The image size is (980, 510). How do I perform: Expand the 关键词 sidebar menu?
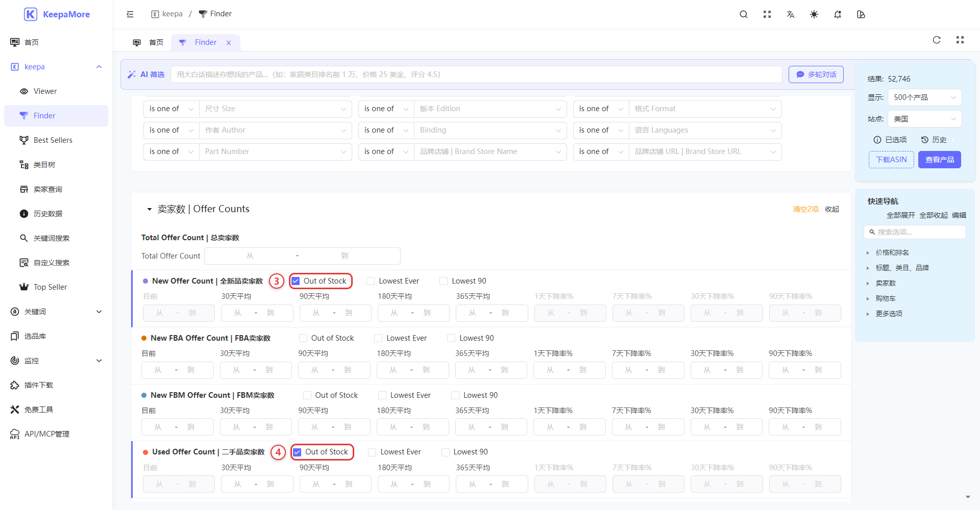click(56, 312)
